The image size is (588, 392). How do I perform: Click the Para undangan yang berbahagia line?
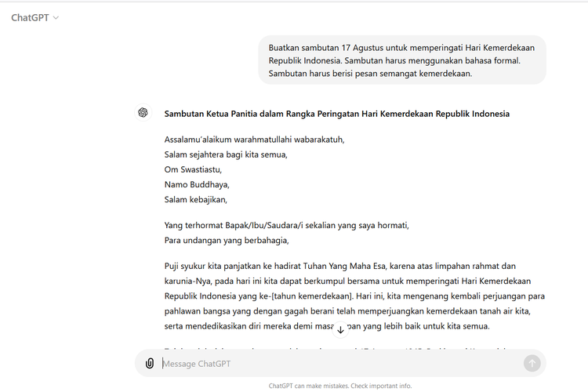(227, 240)
